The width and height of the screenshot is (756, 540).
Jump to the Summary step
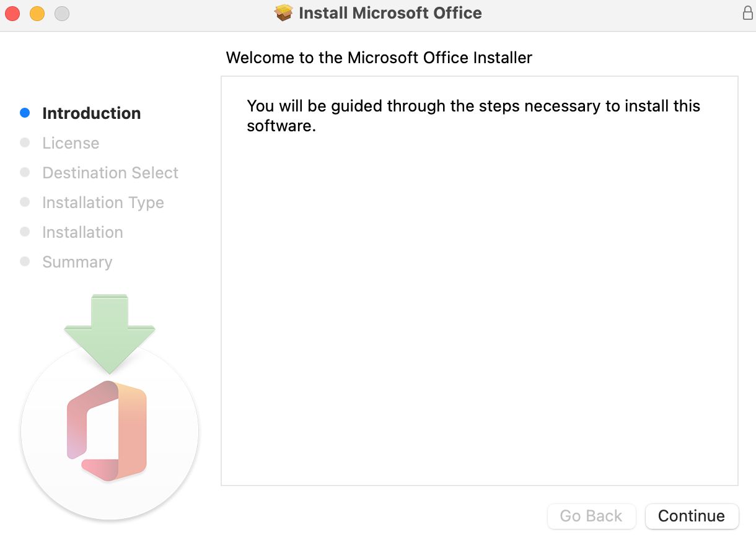point(77,262)
